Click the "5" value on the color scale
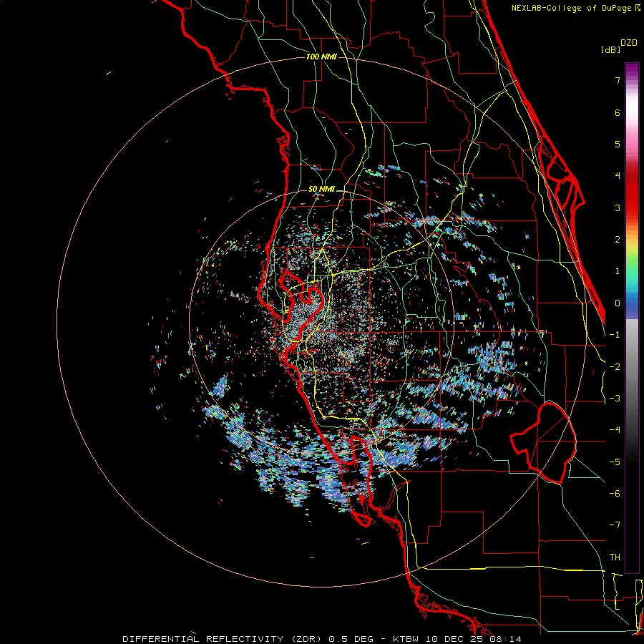The image size is (644, 644). coord(618,144)
